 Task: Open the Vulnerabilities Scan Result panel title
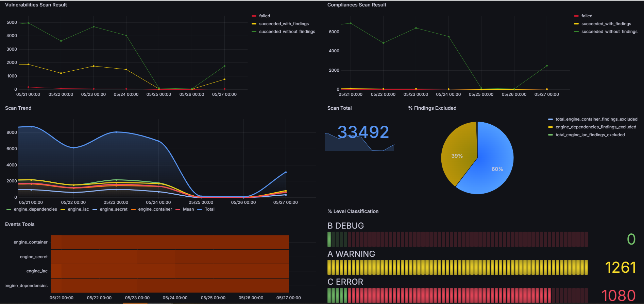[x=36, y=5]
